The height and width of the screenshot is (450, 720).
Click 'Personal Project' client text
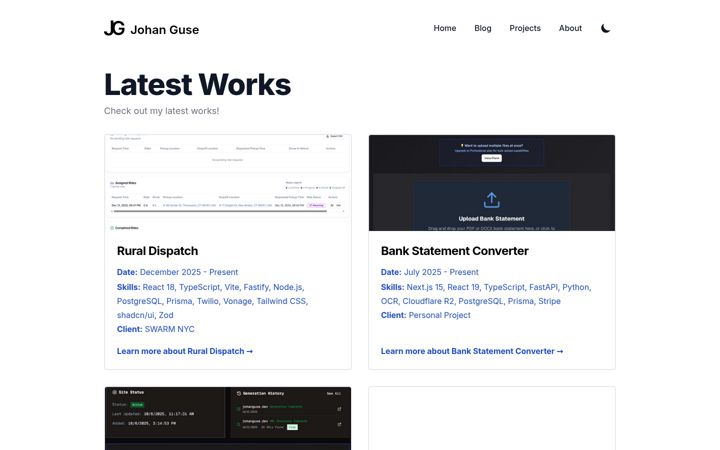coord(439,315)
